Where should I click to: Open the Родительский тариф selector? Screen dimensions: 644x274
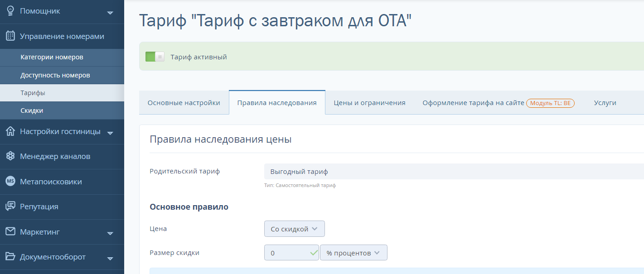pyautogui.click(x=454, y=172)
